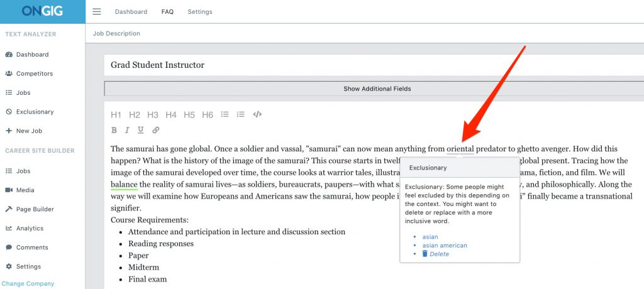Click the Media camera icon

(9, 190)
